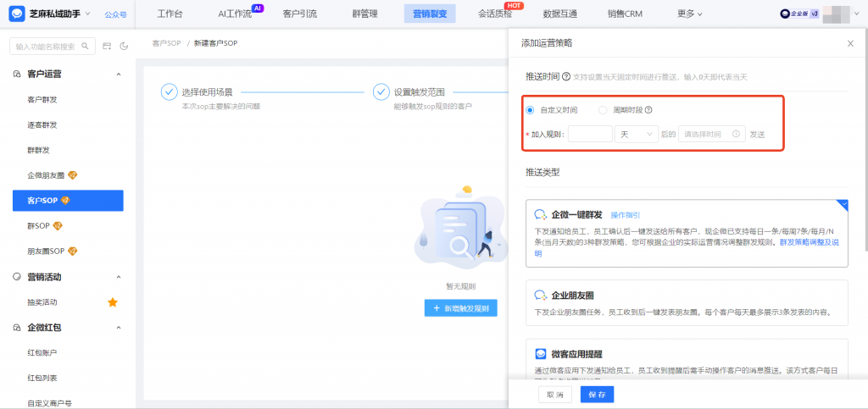Click the search magnifier in sidebar search box
868x409 pixels.
coord(83,46)
